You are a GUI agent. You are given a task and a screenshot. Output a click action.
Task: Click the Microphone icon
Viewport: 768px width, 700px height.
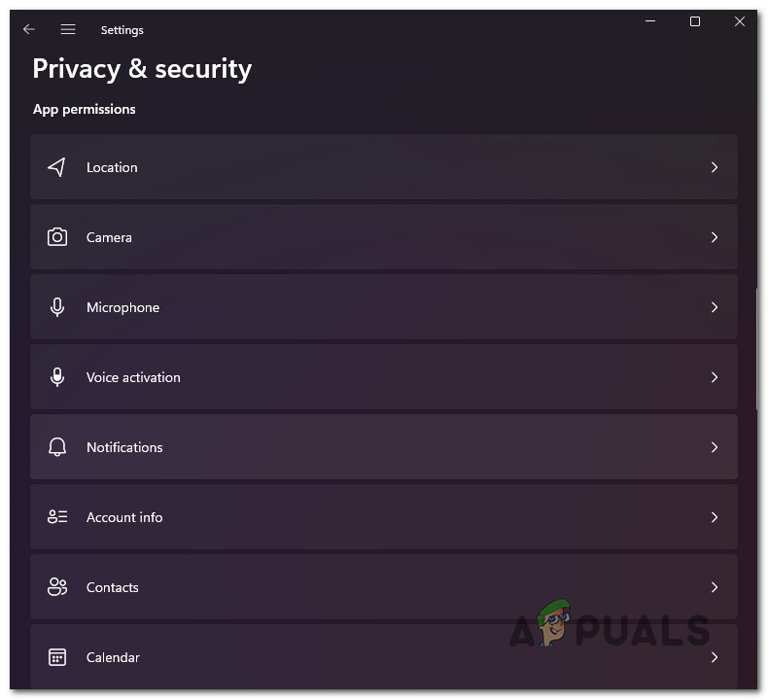click(57, 307)
